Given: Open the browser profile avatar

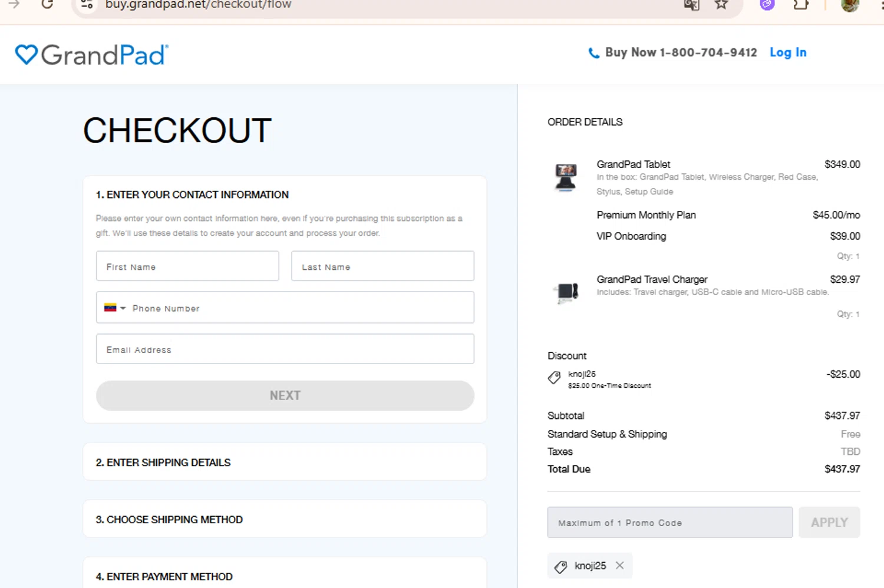Looking at the screenshot, I should (849, 5).
